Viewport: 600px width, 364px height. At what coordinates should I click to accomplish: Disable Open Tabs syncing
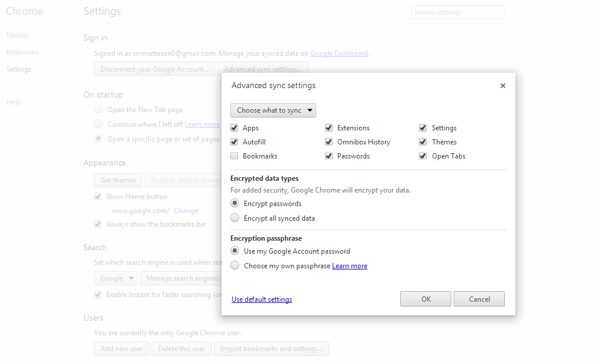423,156
